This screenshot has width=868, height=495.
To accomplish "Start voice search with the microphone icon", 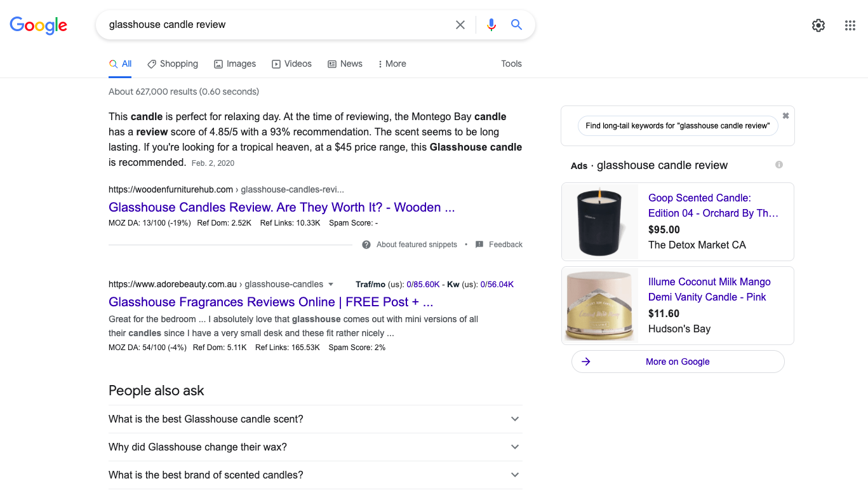I will [491, 25].
